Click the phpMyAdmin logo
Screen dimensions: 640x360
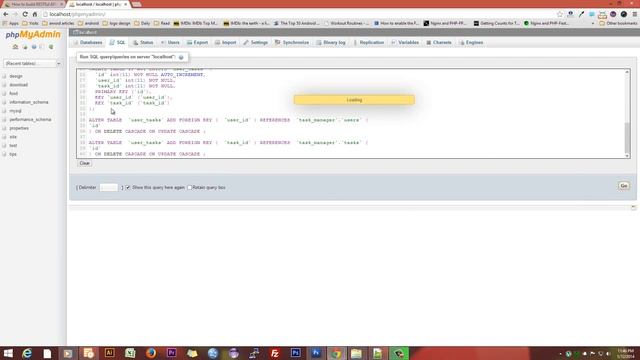pos(33,35)
